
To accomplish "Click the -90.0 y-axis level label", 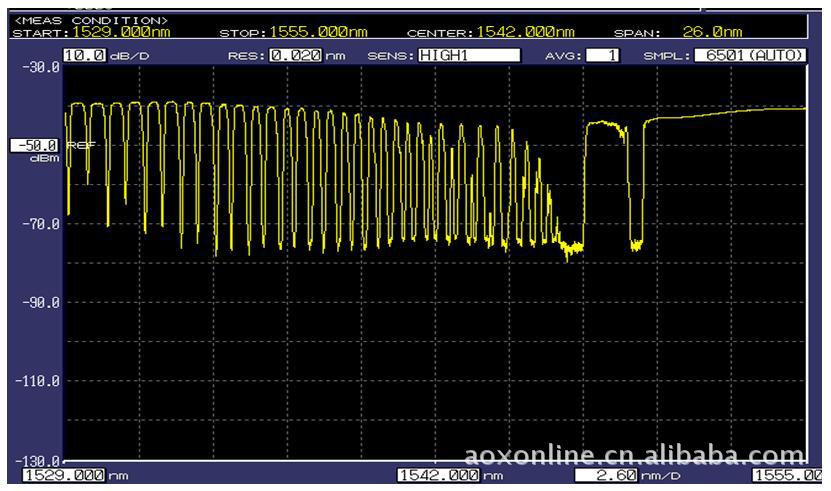I will [x=41, y=302].
